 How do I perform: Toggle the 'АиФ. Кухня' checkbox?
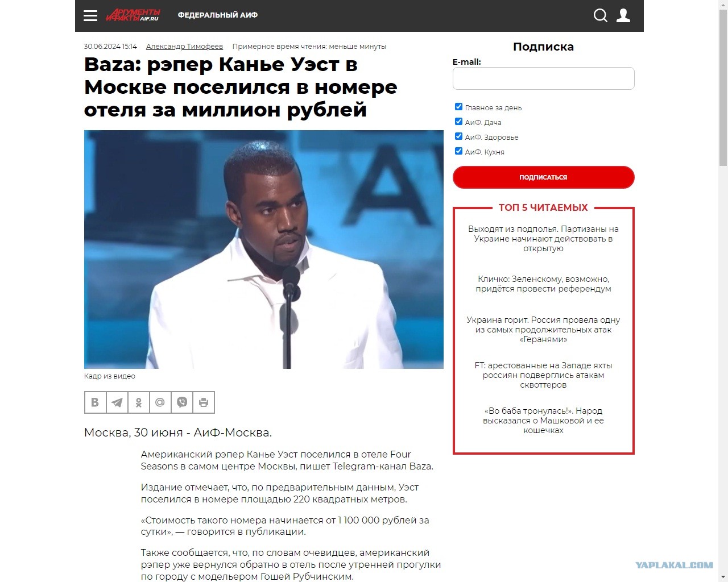coord(458,151)
